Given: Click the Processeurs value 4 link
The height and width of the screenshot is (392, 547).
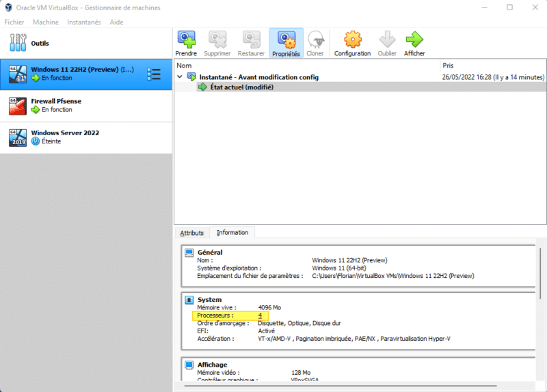Looking at the screenshot, I should point(260,316).
